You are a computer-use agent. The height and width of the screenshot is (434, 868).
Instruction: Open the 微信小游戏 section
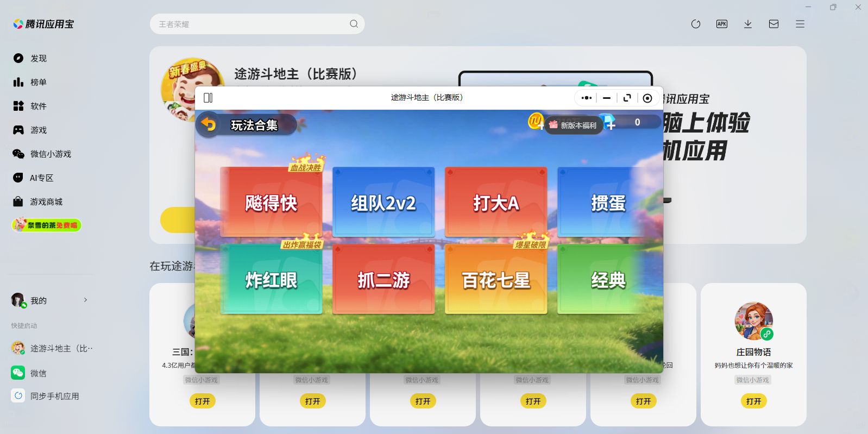(x=42, y=154)
